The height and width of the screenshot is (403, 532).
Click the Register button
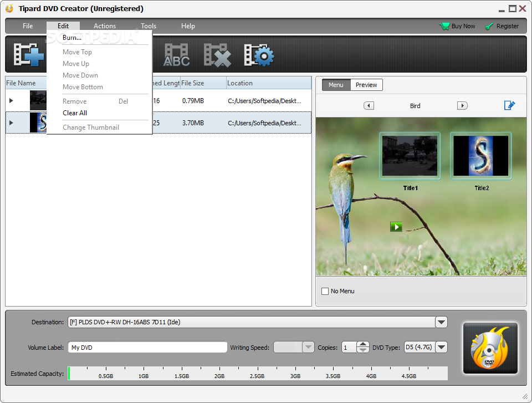pos(502,26)
